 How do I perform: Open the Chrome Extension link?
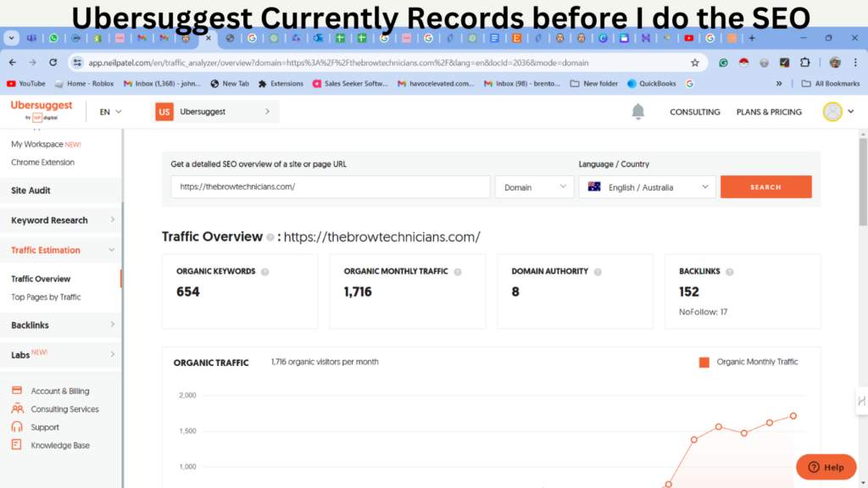42,163
